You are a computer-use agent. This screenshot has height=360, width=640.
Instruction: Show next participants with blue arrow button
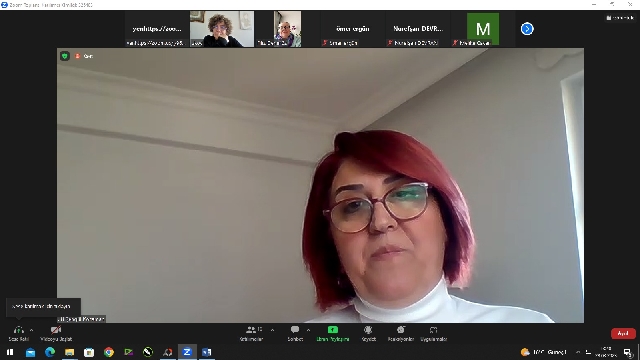(527, 29)
